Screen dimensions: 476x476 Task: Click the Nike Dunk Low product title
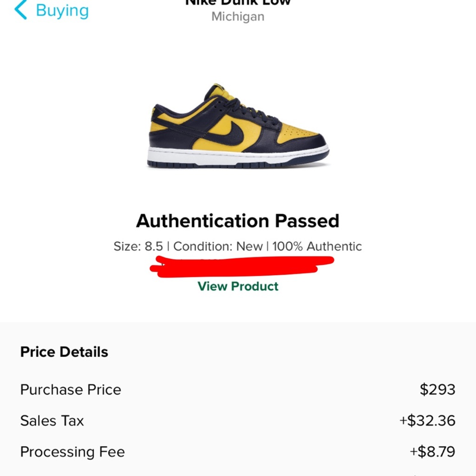237,2
